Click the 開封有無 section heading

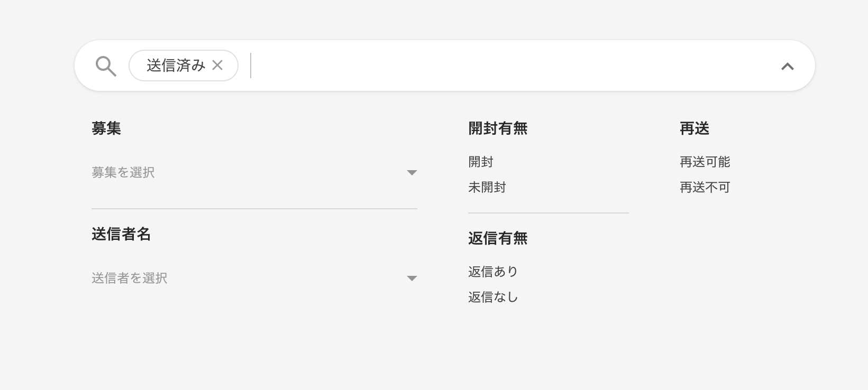(x=498, y=128)
